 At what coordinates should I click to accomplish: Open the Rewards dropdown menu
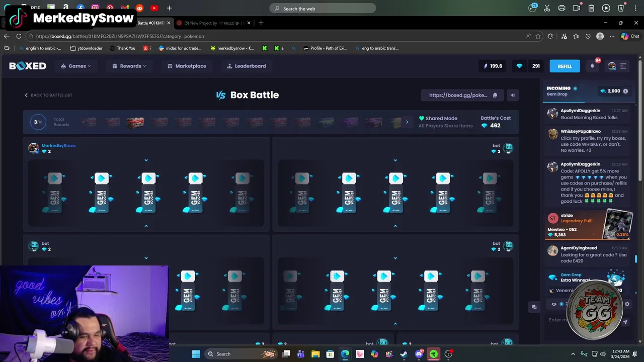[129, 66]
